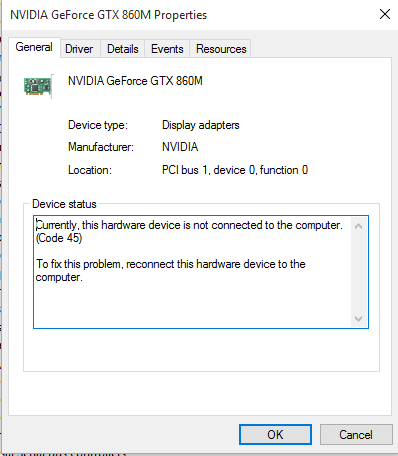Click the device status scroll up arrow
This screenshot has height=456, width=398.
coord(359,227)
